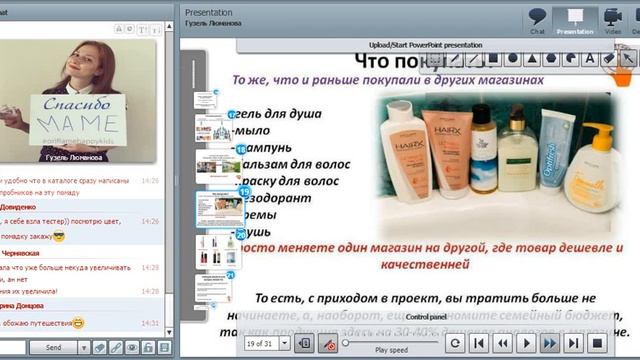Click the Control panel title label
640x360 pixels.
[426, 317]
